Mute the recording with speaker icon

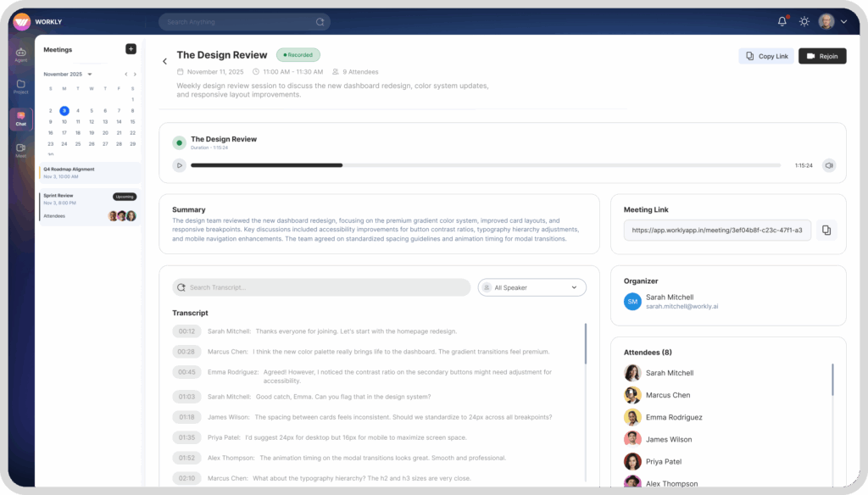(x=829, y=165)
